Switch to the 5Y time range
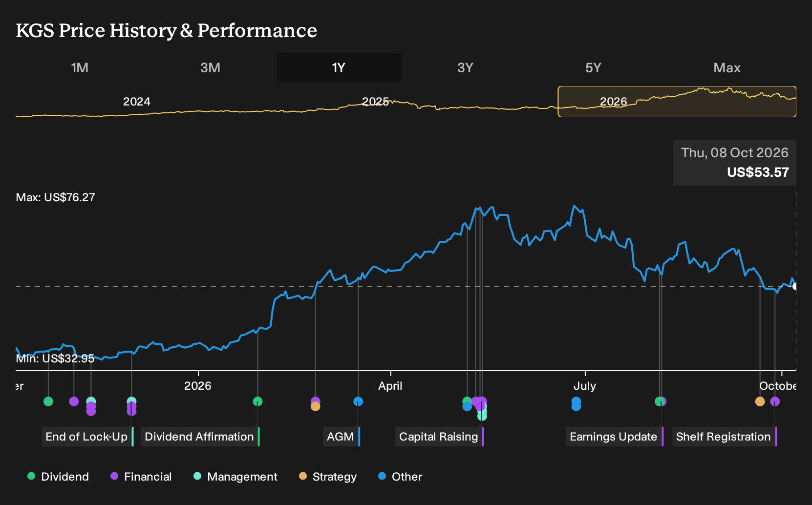The height and width of the screenshot is (505, 812). (593, 67)
